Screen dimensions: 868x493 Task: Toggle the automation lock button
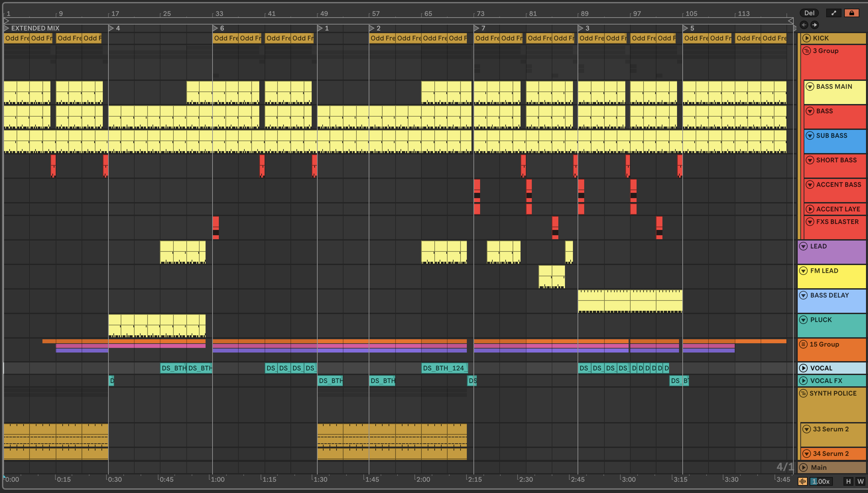[x=851, y=13]
